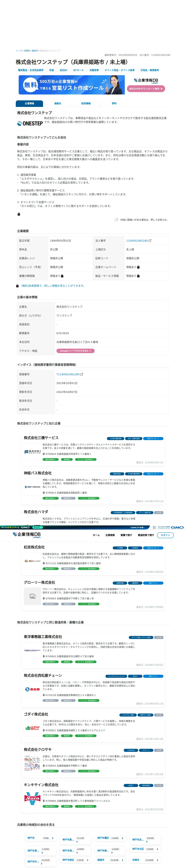Click the 東証プライム tag on グローリー card
The width and height of the screenshot is (186, 868).
[x=153, y=583]
